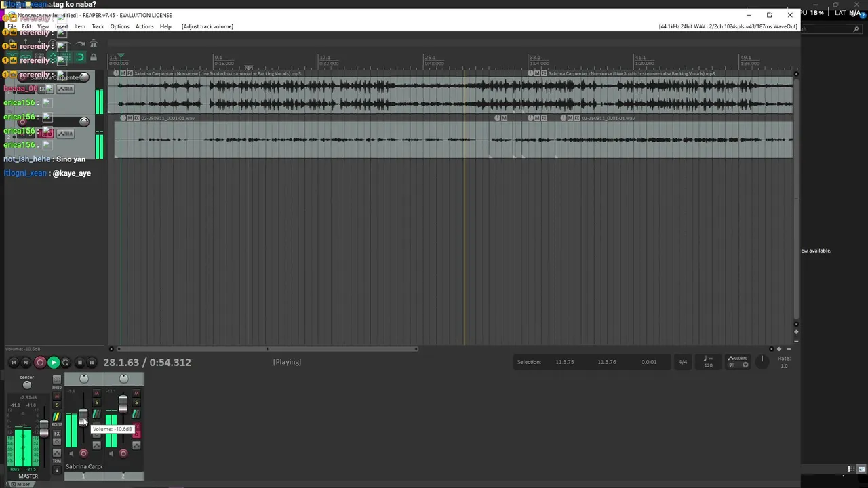The width and height of the screenshot is (868, 488).
Task: Click the green Play transport button
Action: [x=54, y=363]
